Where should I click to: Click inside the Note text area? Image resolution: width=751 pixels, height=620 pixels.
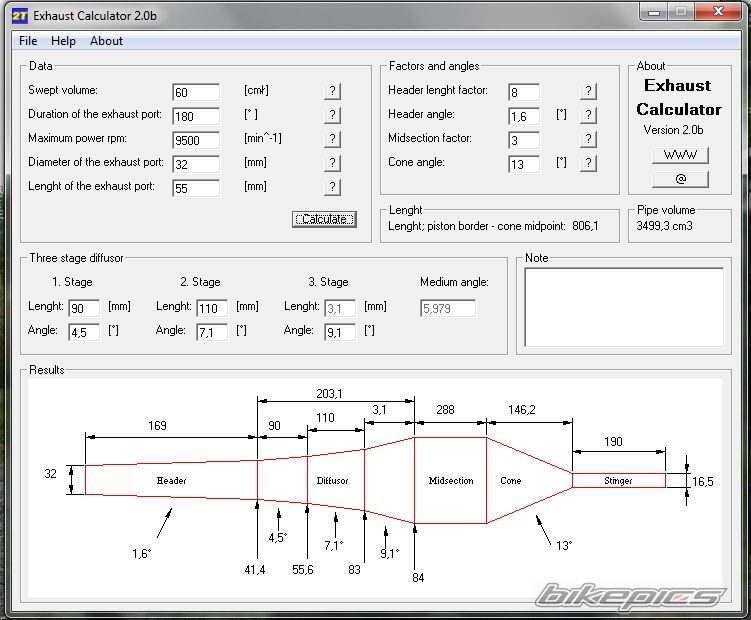[x=625, y=309]
